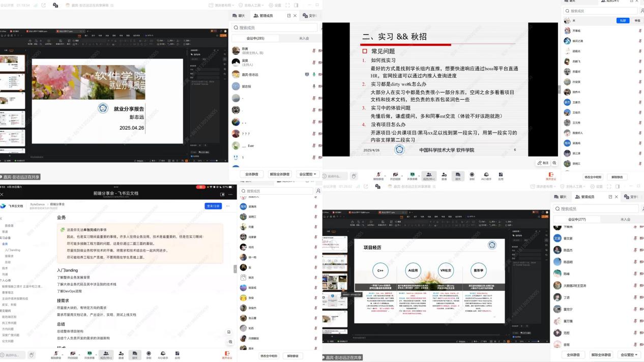Click 登录/注册 button in Feishu doc
The height and width of the screenshot is (362, 644).
tap(213, 206)
